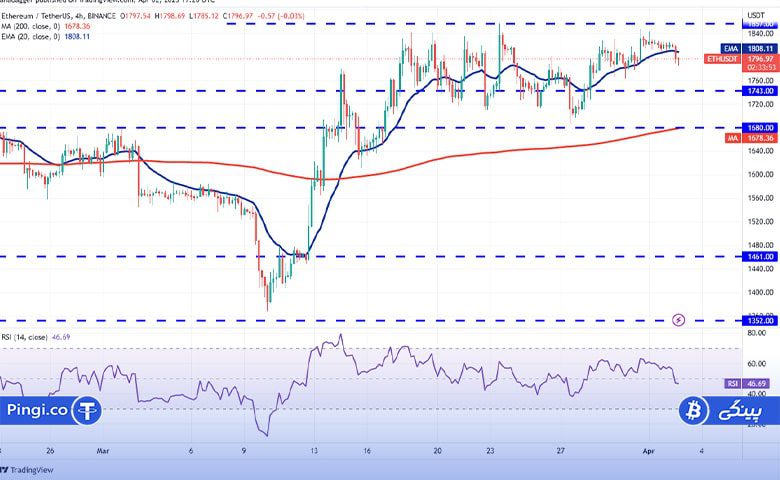The height and width of the screenshot is (480, 780).
Task: Click the Tether coin logo icon
Action: [87, 410]
